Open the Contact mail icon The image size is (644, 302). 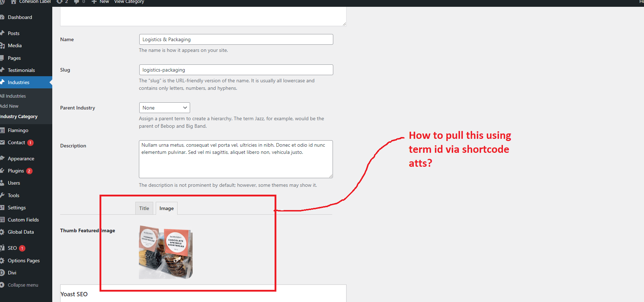coord(2,142)
